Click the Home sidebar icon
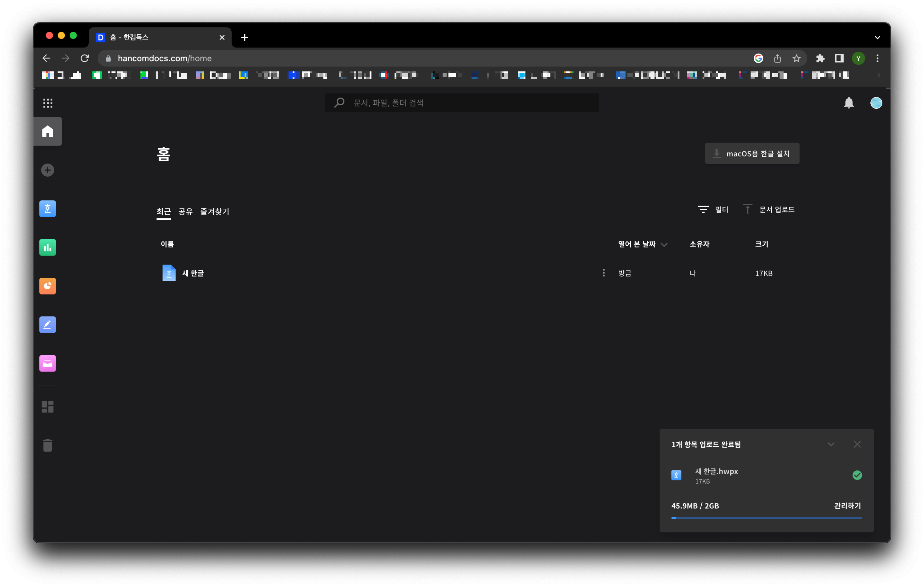The height and width of the screenshot is (587, 924). (x=47, y=131)
